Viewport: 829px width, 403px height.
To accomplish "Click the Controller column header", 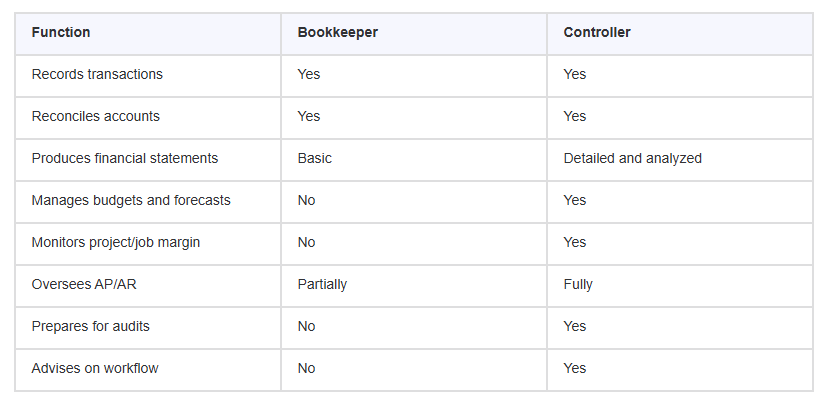I will coord(597,32).
